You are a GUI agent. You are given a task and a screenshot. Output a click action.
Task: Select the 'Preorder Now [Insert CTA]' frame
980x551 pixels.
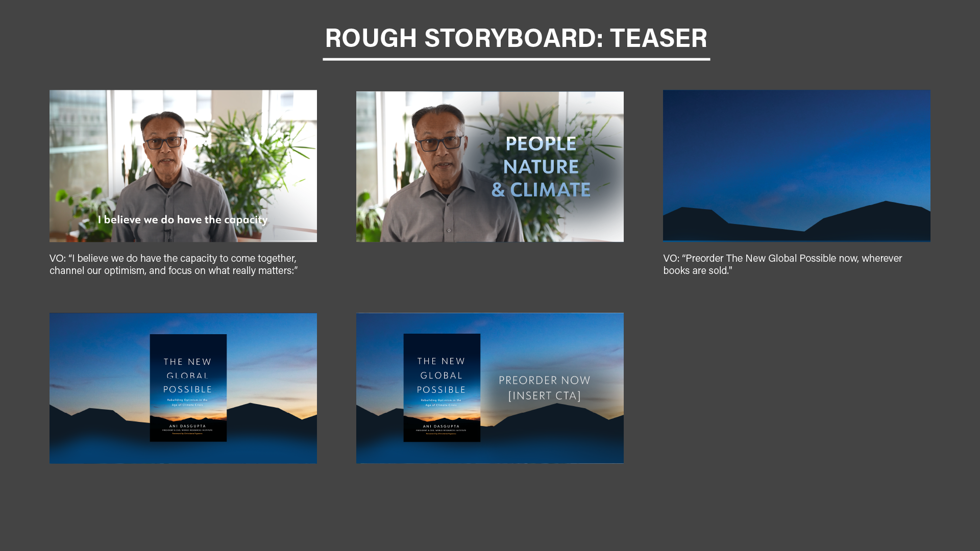click(x=490, y=388)
